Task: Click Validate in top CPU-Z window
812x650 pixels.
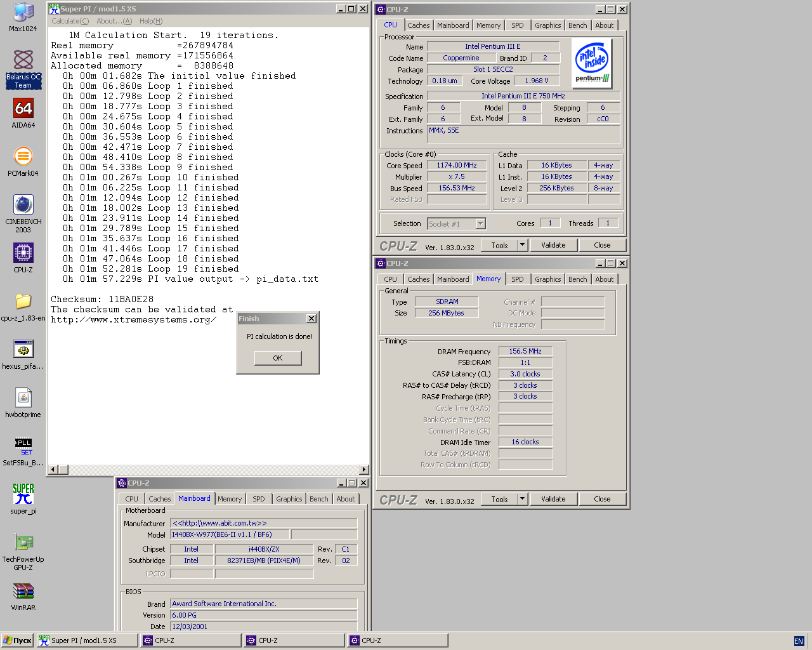Action: click(553, 245)
